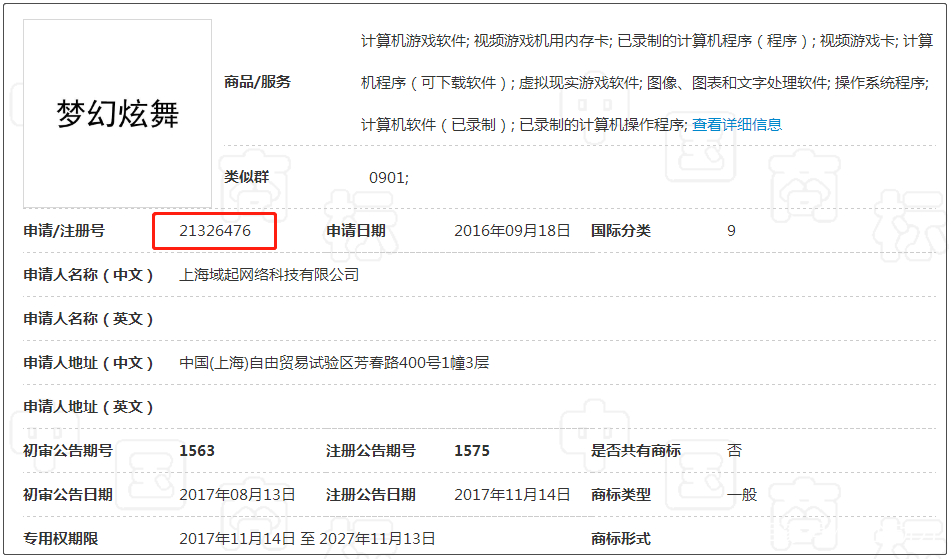Image resolution: width=951 pixels, height=559 pixels.
Task: Click the 申请人地址（英文） label
Action: (x=89, y=407)
